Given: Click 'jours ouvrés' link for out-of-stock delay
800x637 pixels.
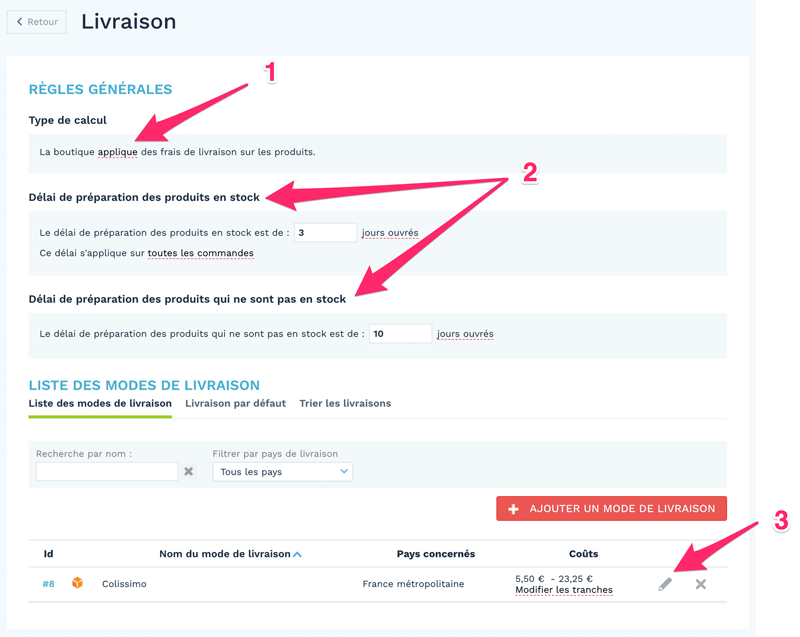Looking at the screenshot, I should (x=465, y=334).
